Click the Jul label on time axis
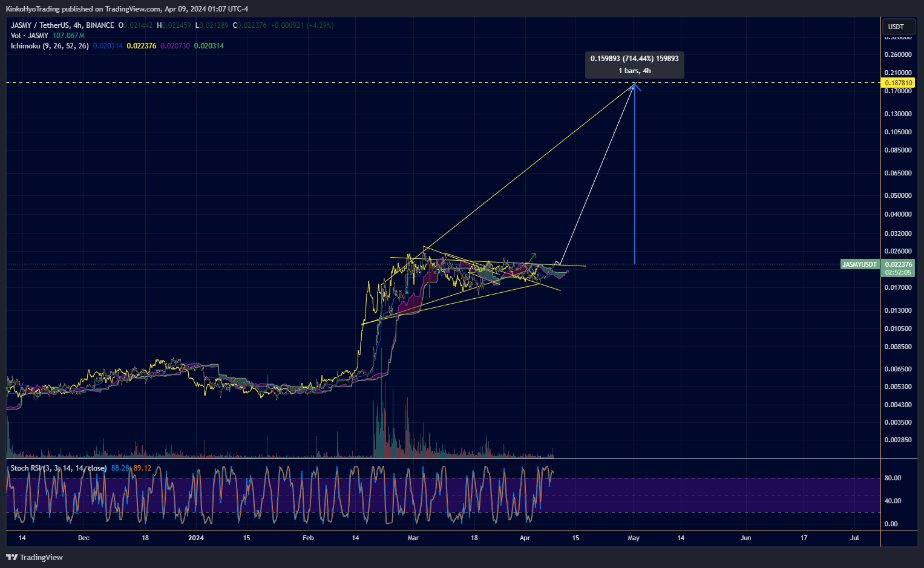Viewport: 924px width, 568px height. (x=854, y=538)
